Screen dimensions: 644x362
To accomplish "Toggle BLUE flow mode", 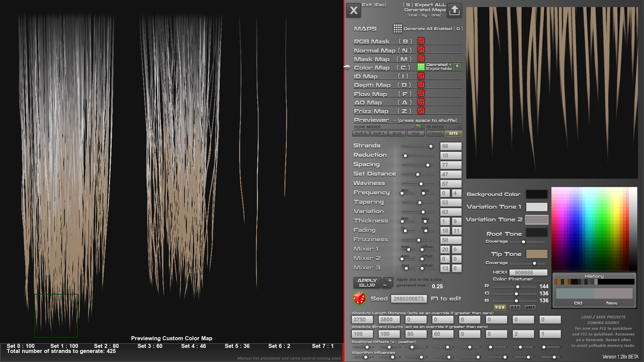I will pyautogui.click(x=397, y=133).
